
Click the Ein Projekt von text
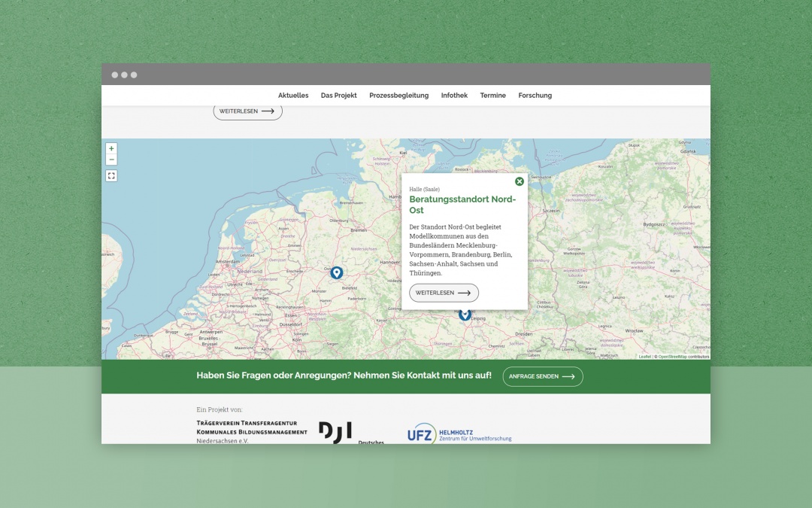coord(219,409)
